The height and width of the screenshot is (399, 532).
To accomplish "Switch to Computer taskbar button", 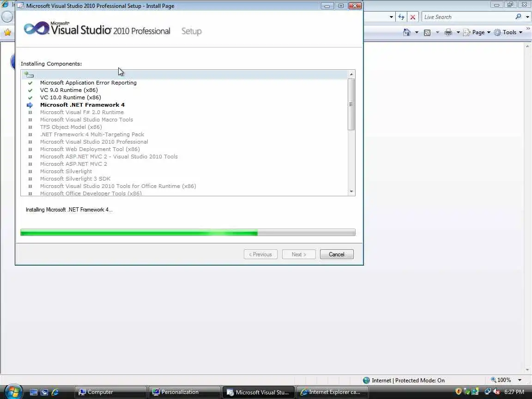I will [x=111, y=392].
